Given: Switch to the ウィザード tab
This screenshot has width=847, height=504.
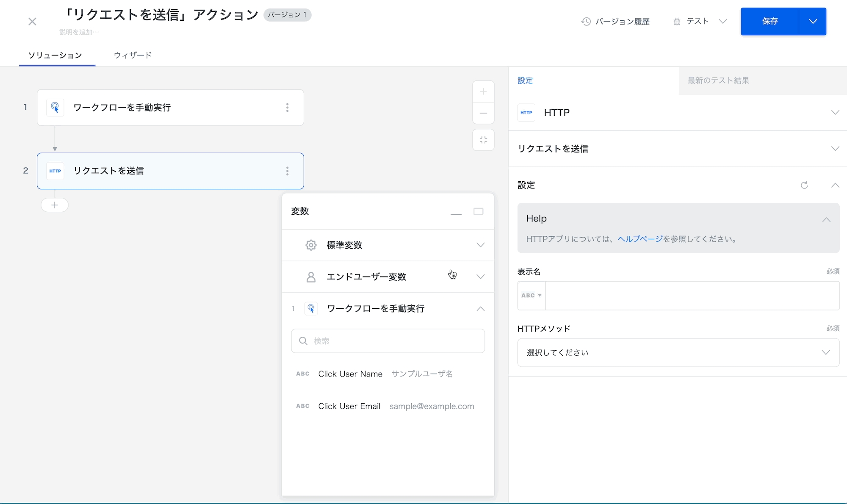Looking at the screenshot, I should (x=133, y=55).
